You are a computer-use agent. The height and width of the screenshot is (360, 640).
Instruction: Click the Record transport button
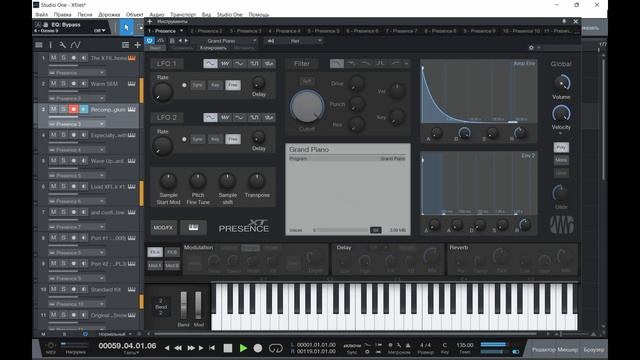258,348
